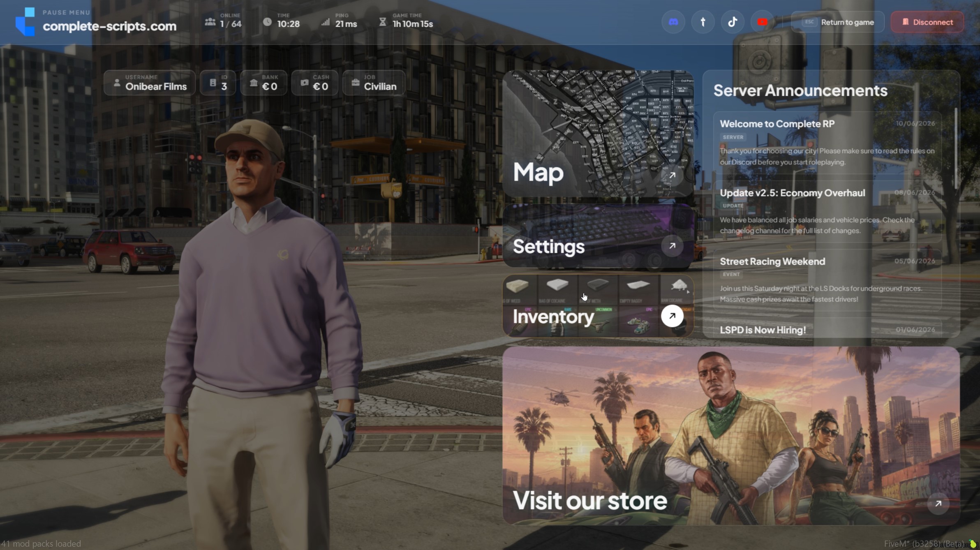Screen dimensions: 980x550
Task: Click the 21 ms ping value
Action: click(x=346, y=24)
